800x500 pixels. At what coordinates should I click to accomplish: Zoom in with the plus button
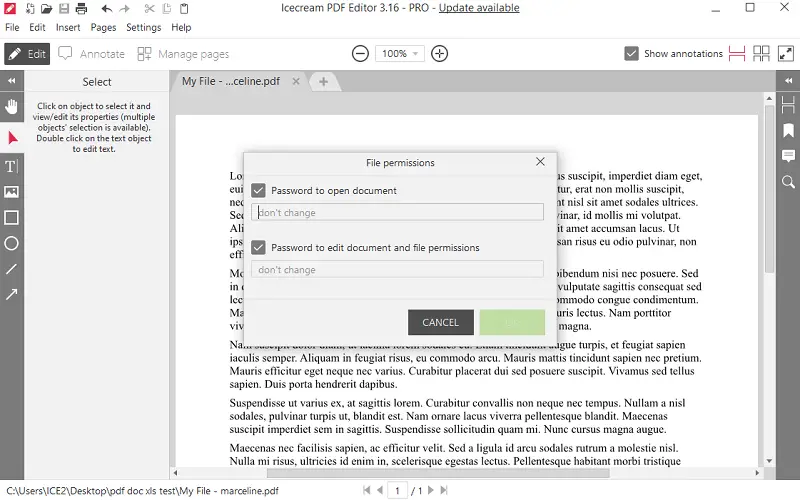click(439, 53)
